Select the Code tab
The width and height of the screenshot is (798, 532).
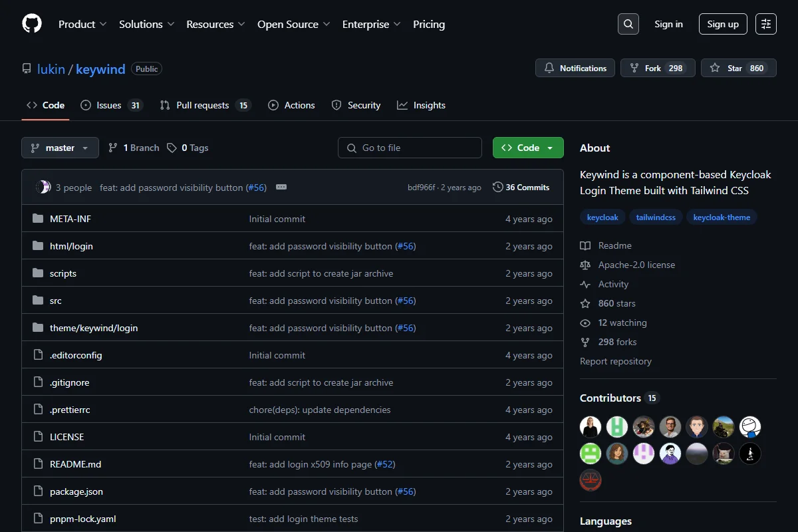point(45,105)
